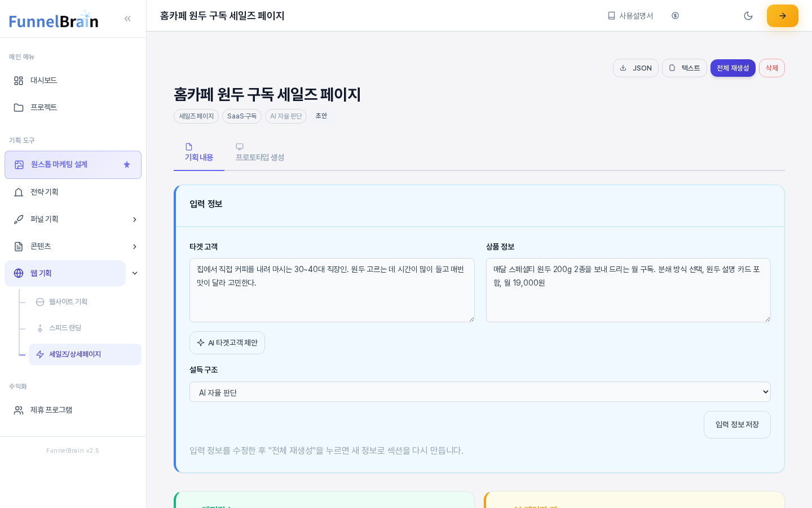Open 웹사이트 기획 sub-item
Screen dimensions: 812x508
coord(85,302)
